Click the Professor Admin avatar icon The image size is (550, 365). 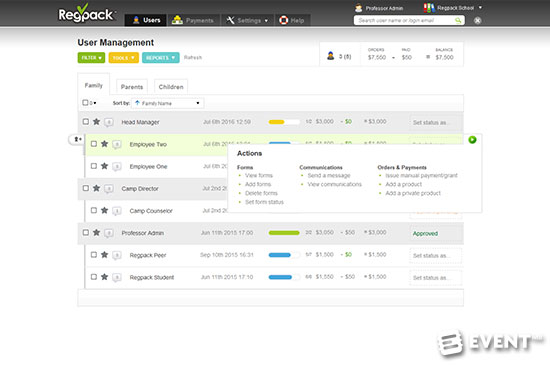click(358, 7)
